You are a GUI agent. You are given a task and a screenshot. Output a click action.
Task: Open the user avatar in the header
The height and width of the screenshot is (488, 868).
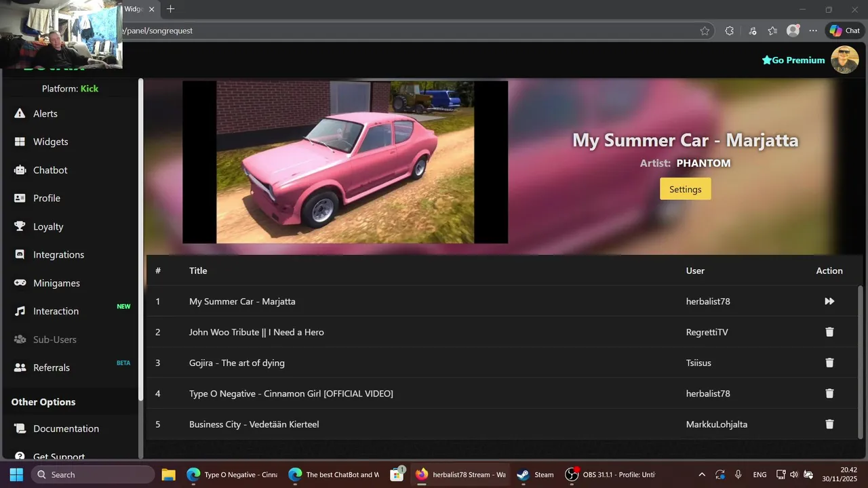[x=845, y=60]
